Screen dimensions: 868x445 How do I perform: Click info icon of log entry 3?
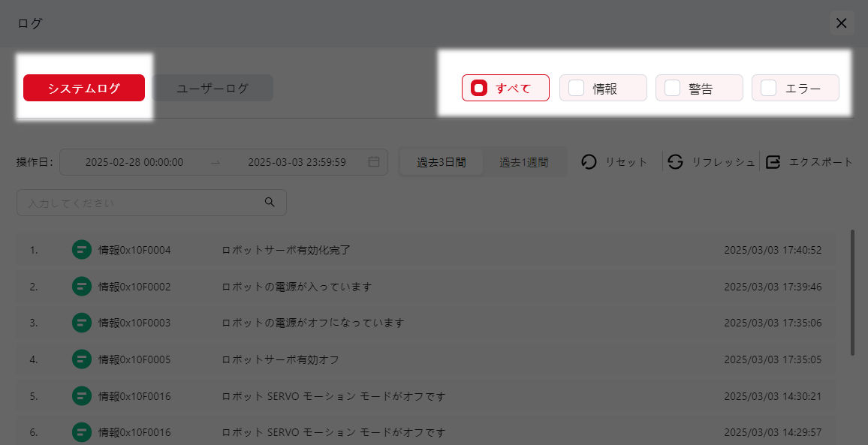[82, 323]
